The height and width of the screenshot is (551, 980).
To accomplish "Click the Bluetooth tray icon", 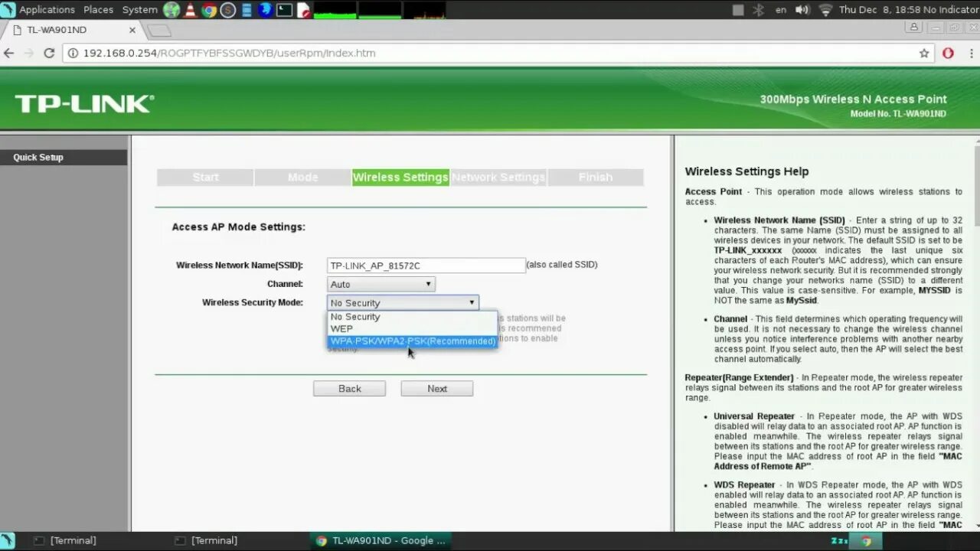I will [x=759, y=10].
